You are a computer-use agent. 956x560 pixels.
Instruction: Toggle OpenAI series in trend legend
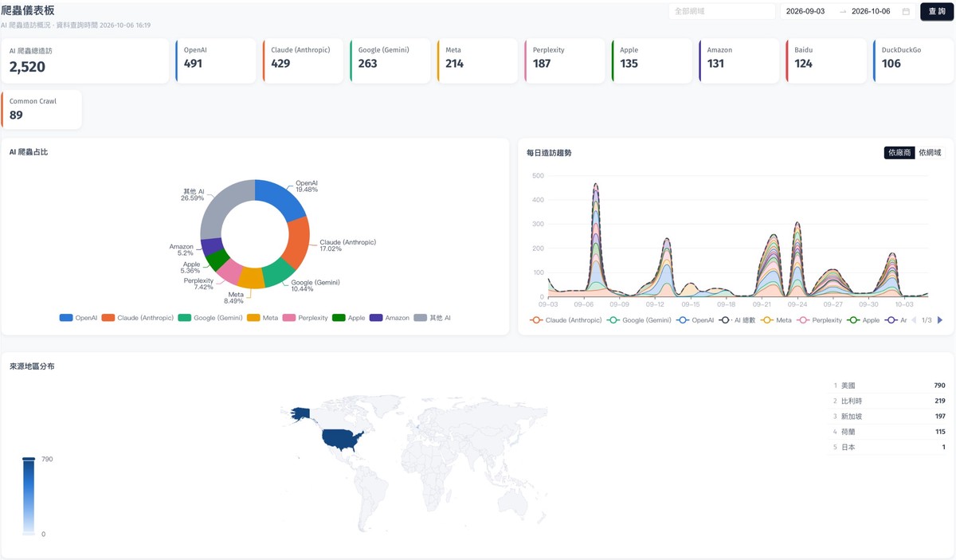click(695, 320)
